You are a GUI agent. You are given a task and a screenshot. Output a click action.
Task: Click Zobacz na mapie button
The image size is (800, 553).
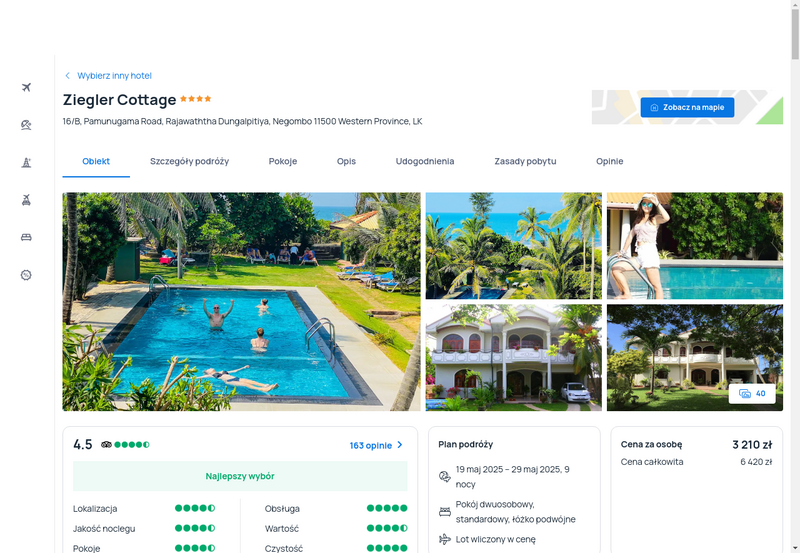click(687, 108)
